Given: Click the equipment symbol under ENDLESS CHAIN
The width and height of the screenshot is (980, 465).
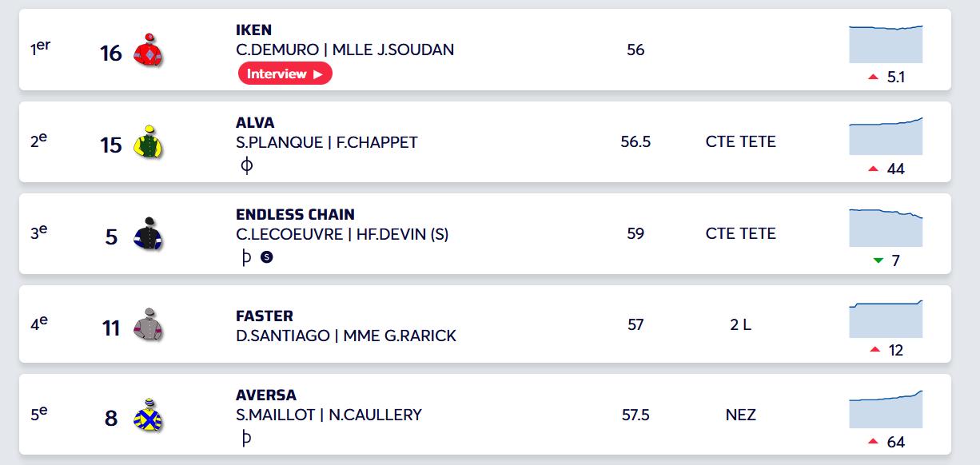Looking at the screenshot, I should [245, 257].
